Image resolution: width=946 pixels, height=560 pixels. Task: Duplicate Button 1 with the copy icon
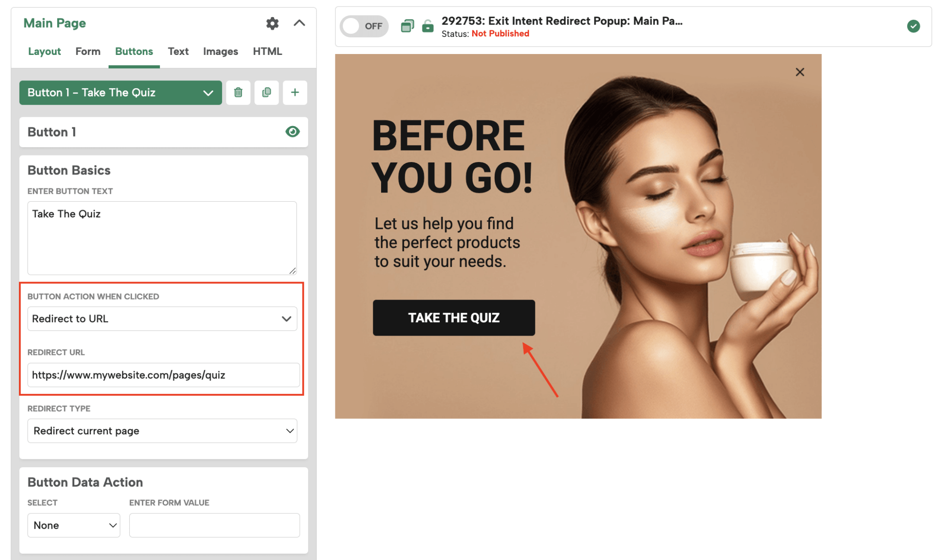[267, 92]
